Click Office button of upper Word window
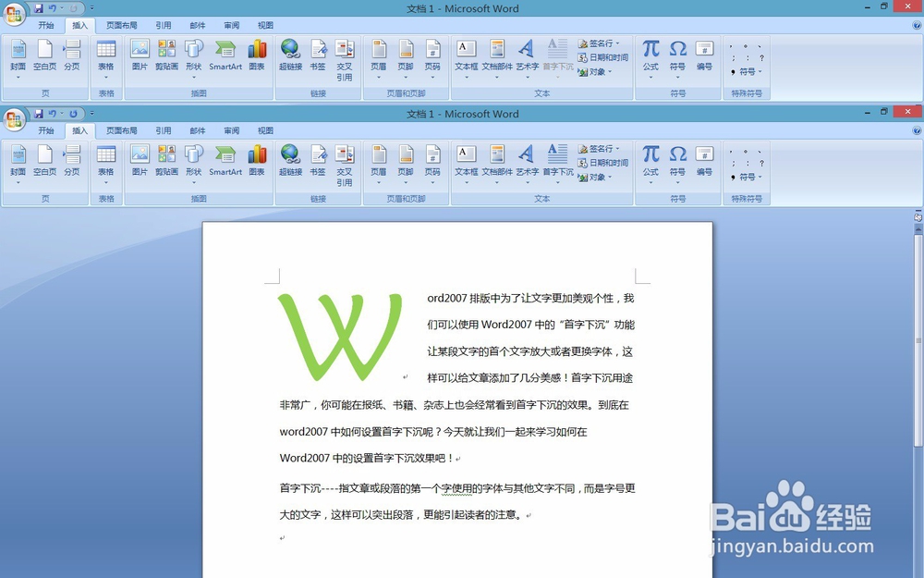The image size is (924, 578). point(14,14)
